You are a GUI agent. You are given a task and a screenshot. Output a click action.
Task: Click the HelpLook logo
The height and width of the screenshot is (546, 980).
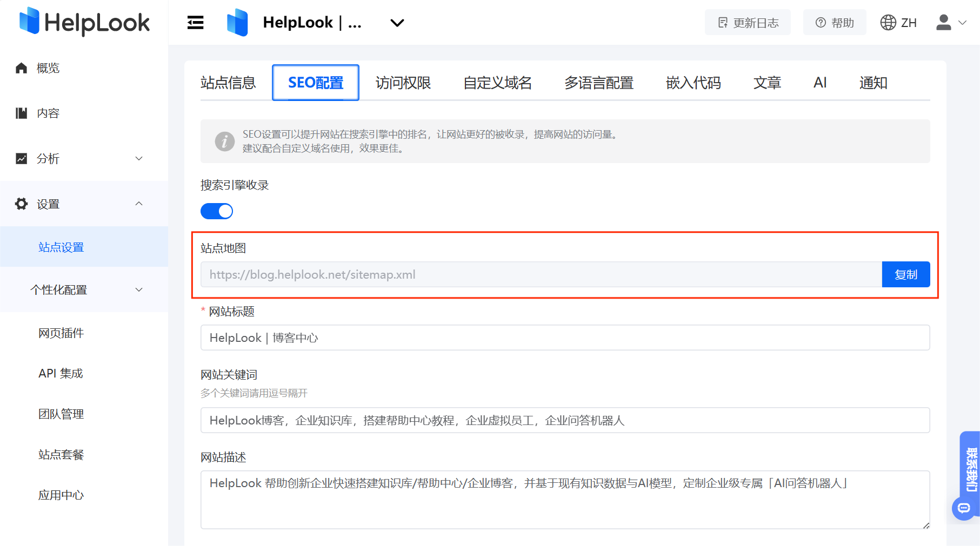[x=84, y=22]
